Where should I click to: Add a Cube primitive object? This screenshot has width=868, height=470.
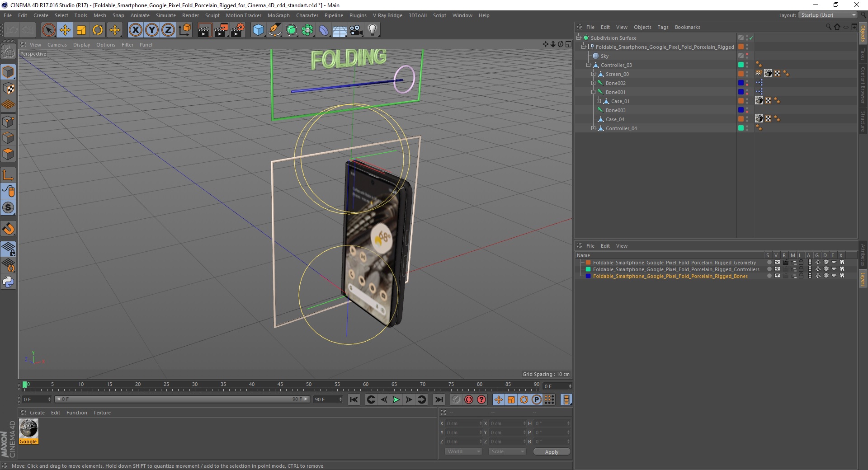(258, 30)
